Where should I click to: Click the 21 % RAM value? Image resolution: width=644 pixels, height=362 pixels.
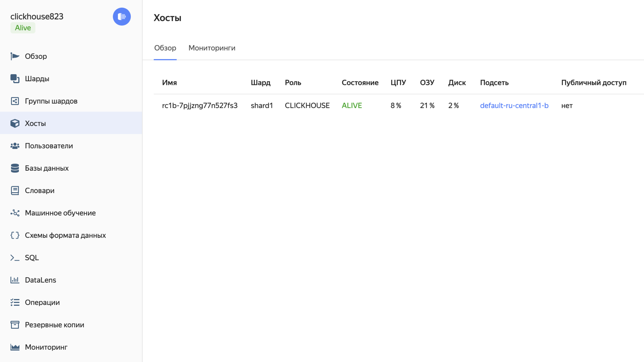[x=427, y=106]
